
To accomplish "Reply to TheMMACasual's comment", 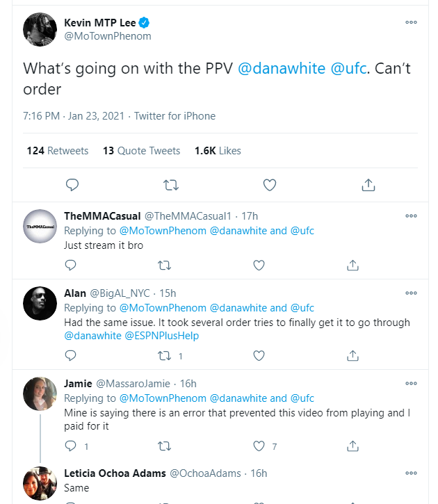I will click(70, 265).
